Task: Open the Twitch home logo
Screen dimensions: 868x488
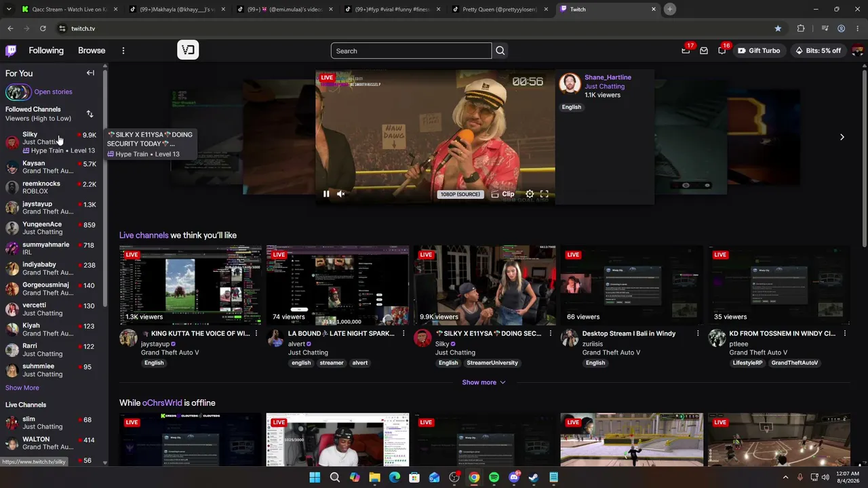Action: click(x=11, y=51)
